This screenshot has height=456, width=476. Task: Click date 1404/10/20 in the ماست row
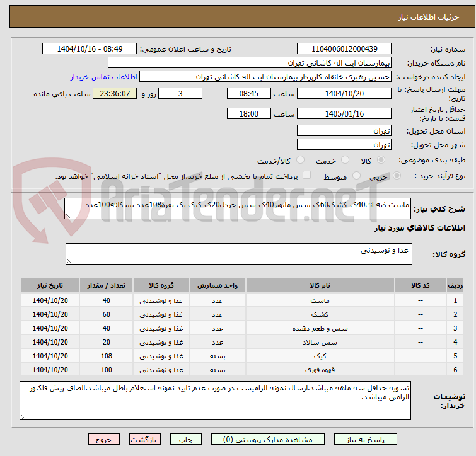(x=50, y=300)
